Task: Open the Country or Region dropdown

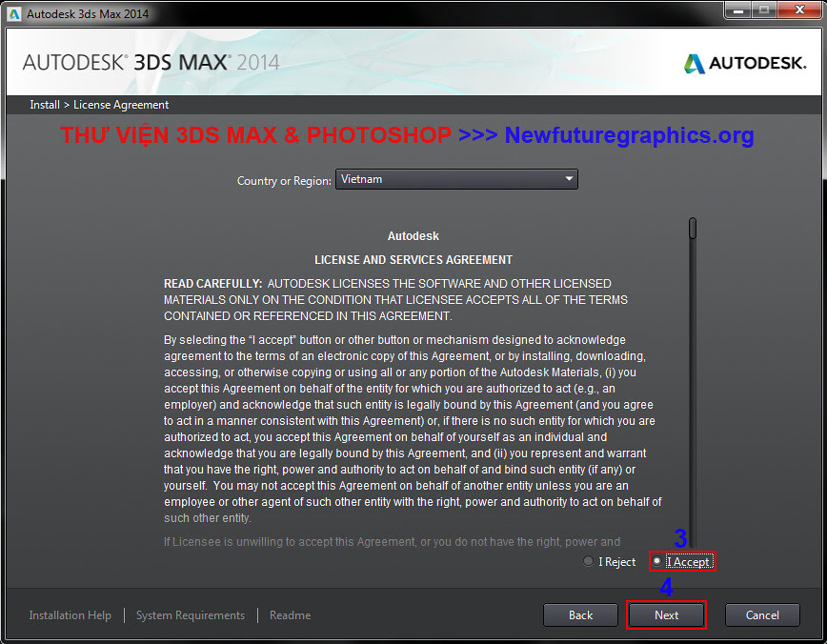Action: pos(456,179)
